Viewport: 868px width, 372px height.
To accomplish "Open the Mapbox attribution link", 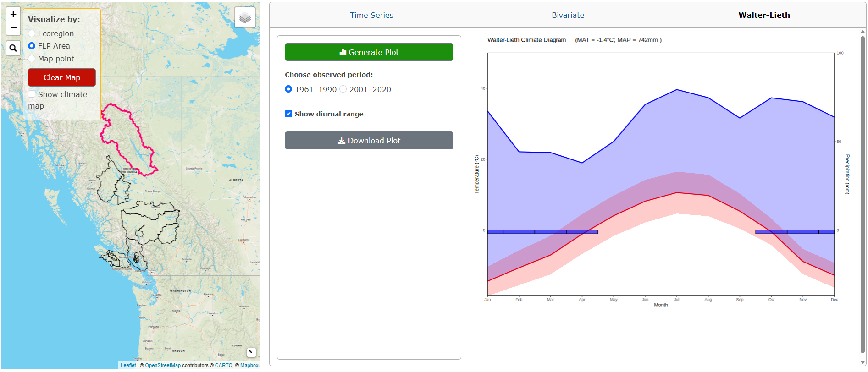I will tap(249, 365).
